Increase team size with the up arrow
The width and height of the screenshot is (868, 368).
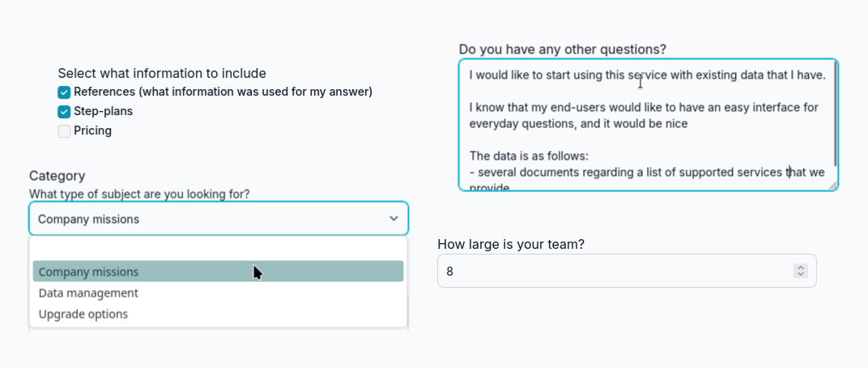[x=801, y=267]
